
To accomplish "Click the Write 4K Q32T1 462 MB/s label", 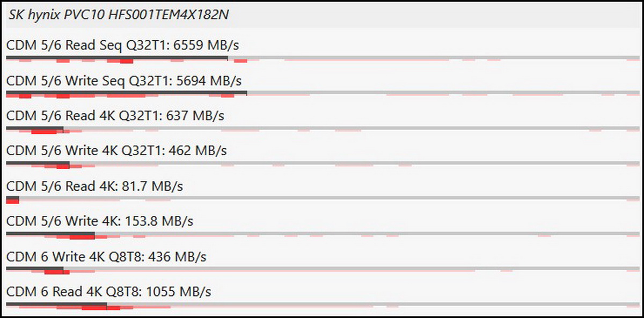I will click(116, 151).
